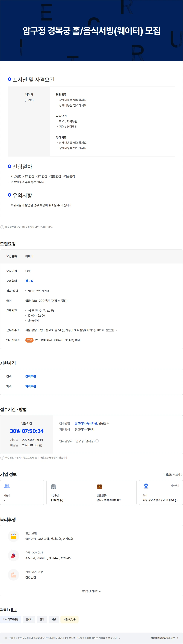Screen dimensions: 183x644
Task: Click the 사원급, 주임~대리급 rank text
Action: [38, 291]
